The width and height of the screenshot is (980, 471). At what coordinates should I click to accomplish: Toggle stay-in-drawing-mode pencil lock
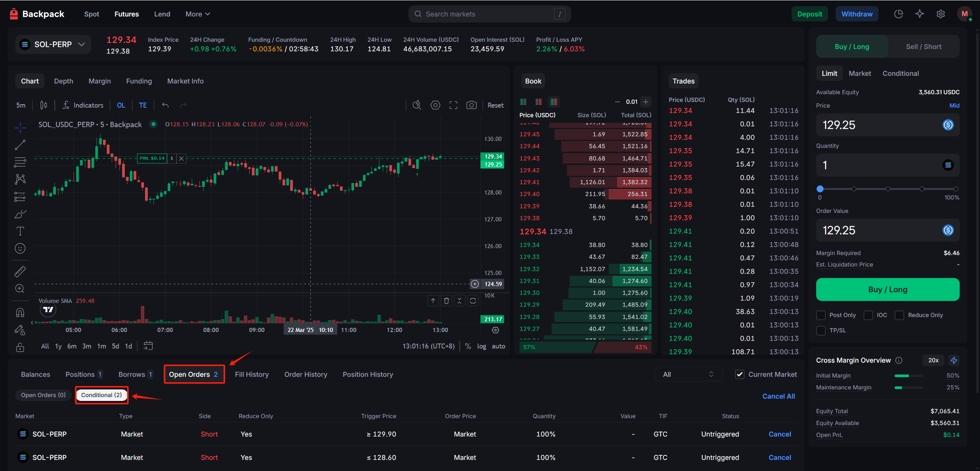(x=20, y=330)
